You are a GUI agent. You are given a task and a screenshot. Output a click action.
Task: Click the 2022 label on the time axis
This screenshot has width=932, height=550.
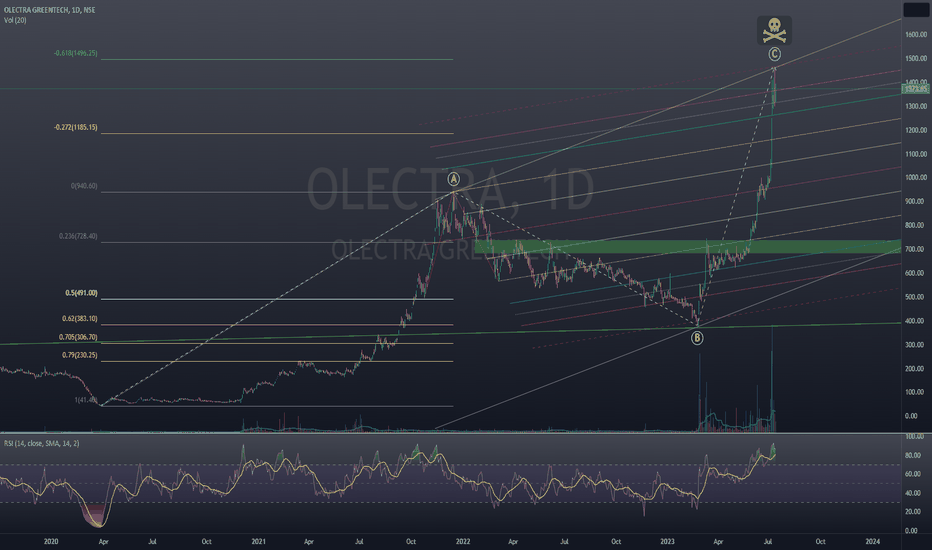tap(463, 542)
